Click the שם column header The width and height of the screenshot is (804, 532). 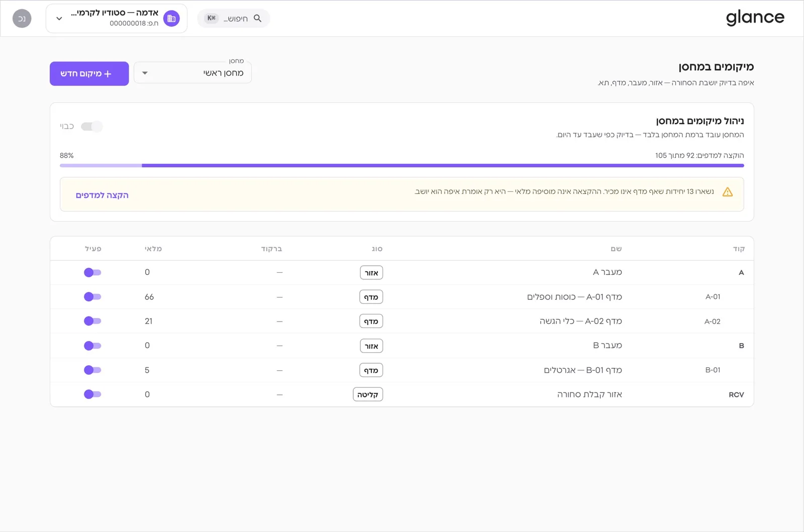616,249
